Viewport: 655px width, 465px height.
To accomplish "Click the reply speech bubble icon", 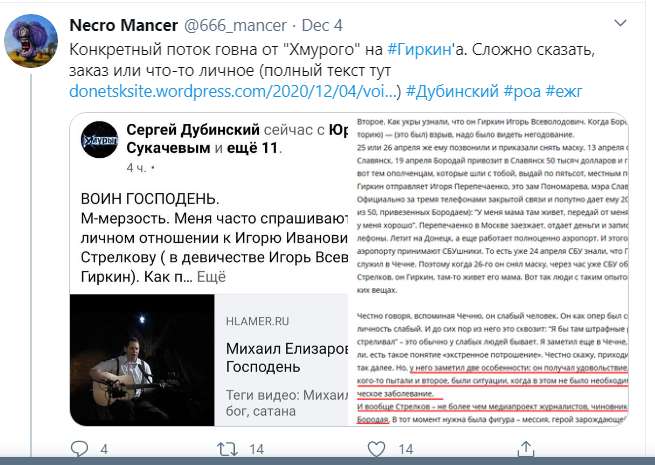I will (x=79, y=449).
